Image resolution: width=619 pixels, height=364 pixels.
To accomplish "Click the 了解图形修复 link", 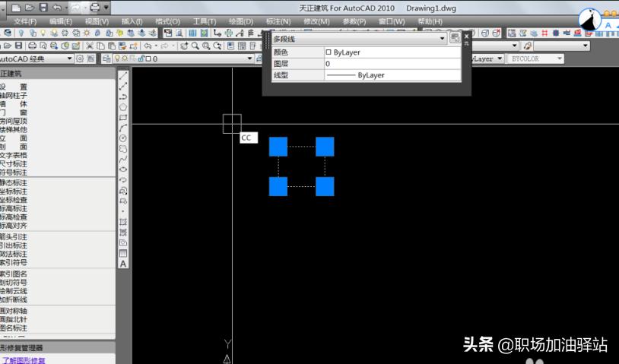I will pos(24,360).
